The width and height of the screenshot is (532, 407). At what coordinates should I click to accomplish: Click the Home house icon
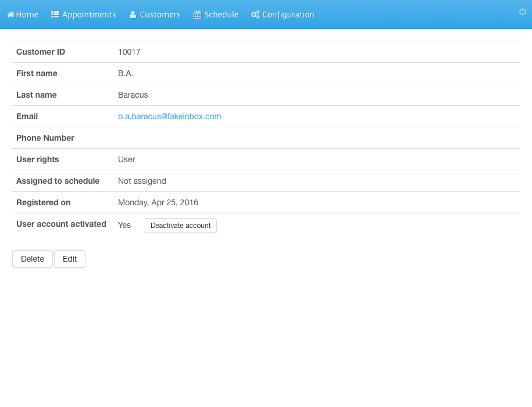tap(11, 15)
